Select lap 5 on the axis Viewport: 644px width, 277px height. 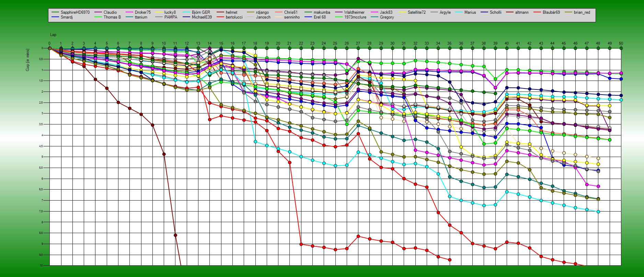pos(107,44)
